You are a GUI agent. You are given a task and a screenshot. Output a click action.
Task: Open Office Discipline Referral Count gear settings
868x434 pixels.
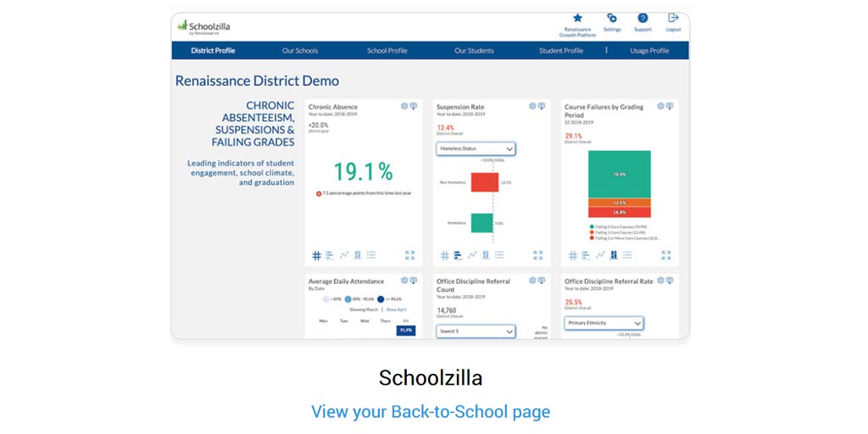click(532, 280)
